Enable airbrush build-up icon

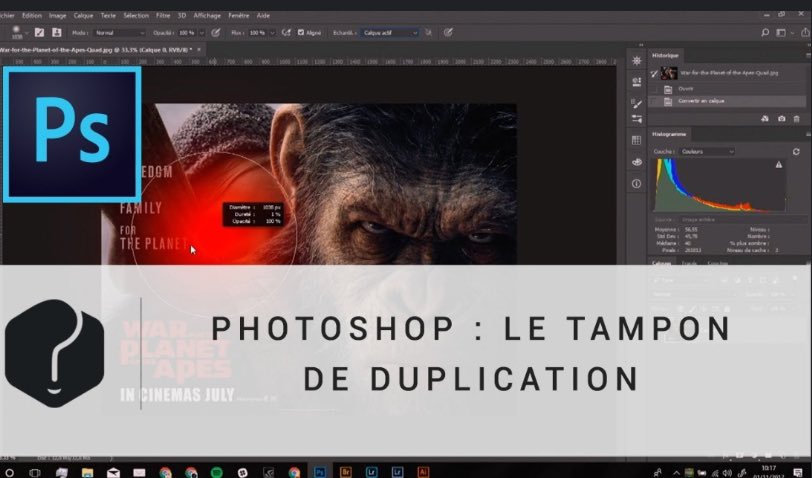286,33
